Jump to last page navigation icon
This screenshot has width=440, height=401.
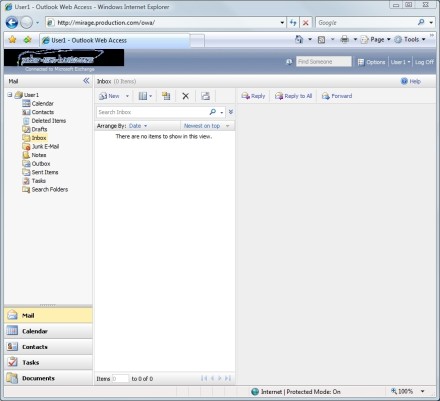pos(228,378)
